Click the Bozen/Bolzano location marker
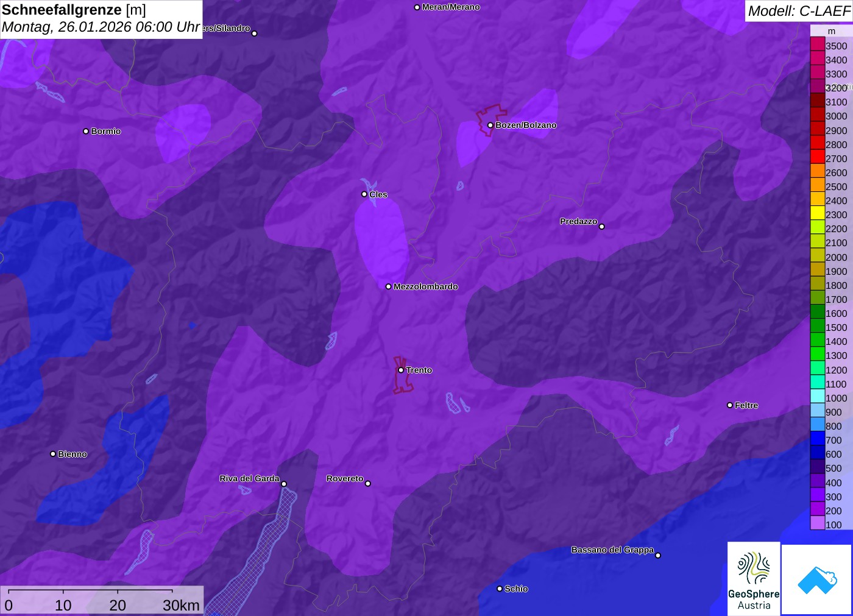The height and width of the screenshot is (616, 853). 490,126
